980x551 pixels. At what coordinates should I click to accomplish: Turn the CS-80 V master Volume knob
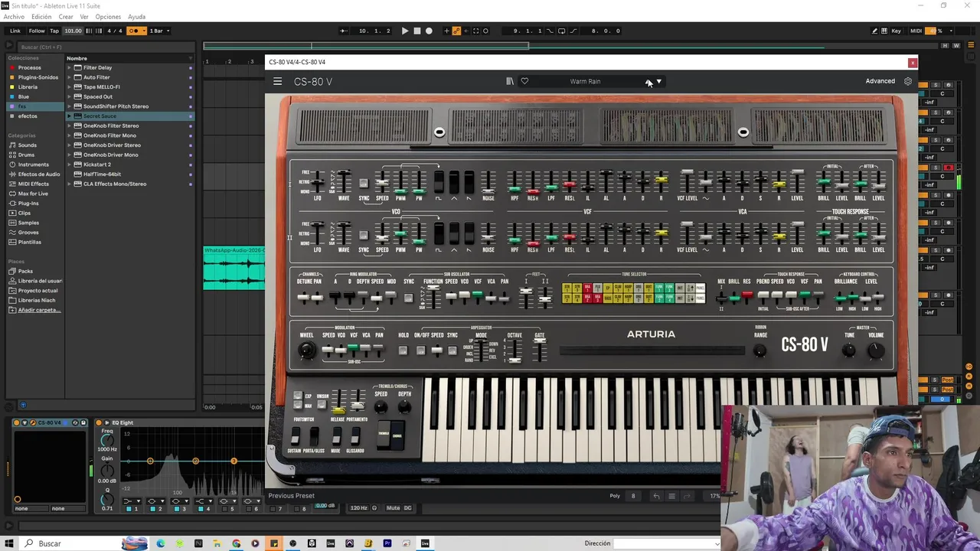pos(876,351)
